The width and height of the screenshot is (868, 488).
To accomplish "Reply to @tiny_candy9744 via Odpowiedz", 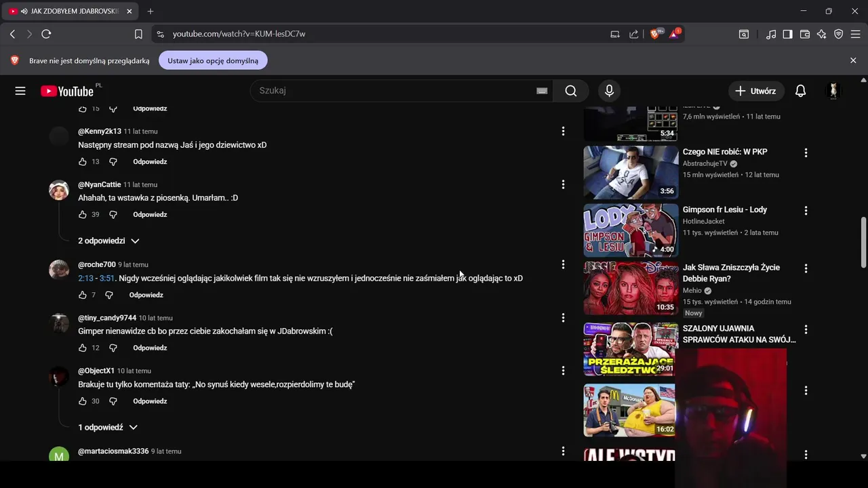I will 150,348.
